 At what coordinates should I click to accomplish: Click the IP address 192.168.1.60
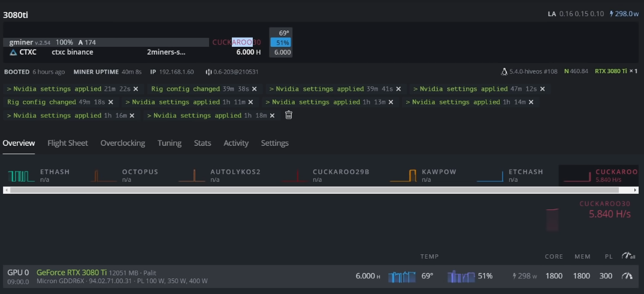(176, 72)
